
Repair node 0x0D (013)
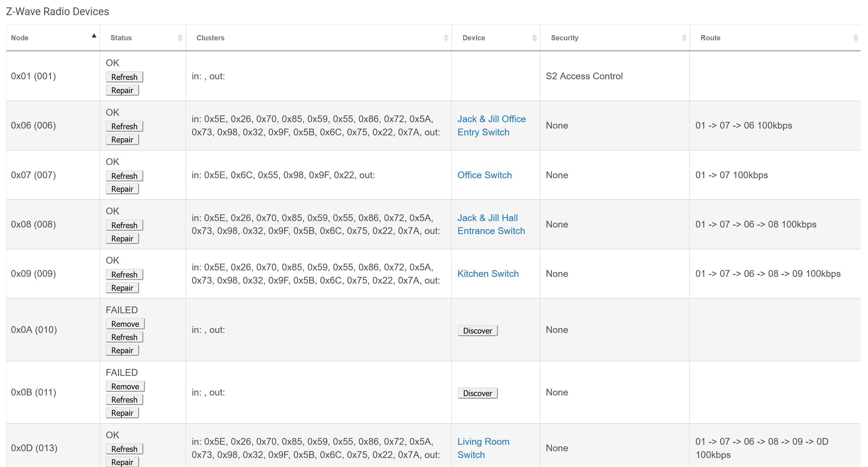(122, 462)
